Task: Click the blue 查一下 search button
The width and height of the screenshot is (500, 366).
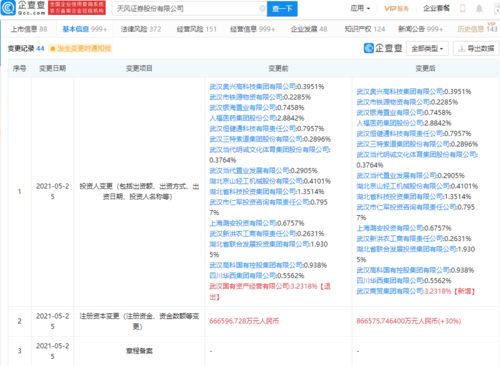Action: coord(282,9)
